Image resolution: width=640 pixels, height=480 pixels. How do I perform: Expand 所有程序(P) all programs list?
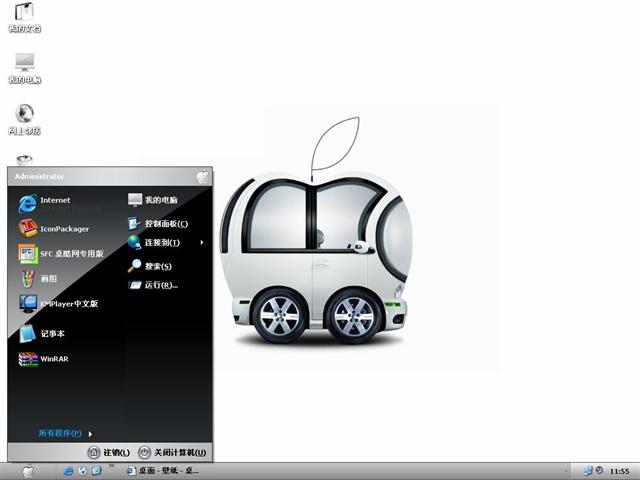coord(65,433)
